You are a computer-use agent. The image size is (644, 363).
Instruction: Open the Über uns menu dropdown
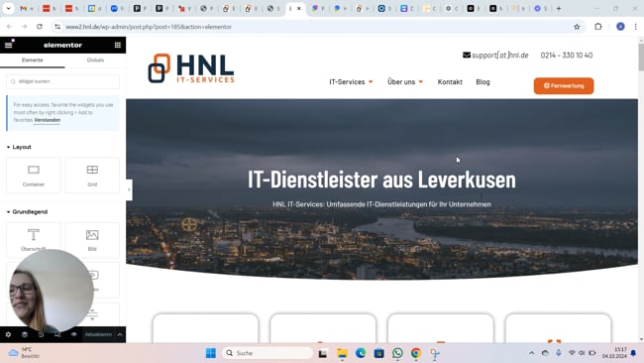405,81
